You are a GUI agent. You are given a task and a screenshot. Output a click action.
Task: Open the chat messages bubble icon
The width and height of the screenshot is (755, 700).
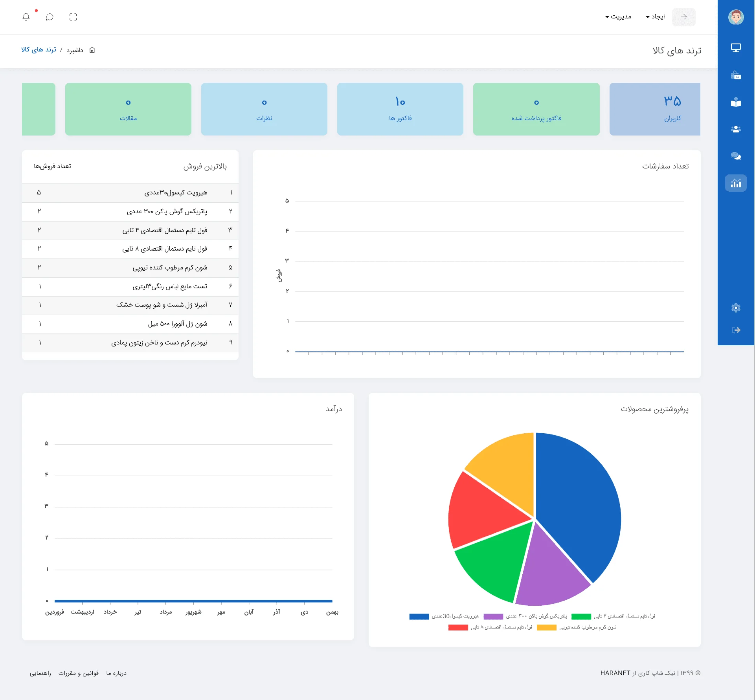pyautogui.click(x=50, y=17)
